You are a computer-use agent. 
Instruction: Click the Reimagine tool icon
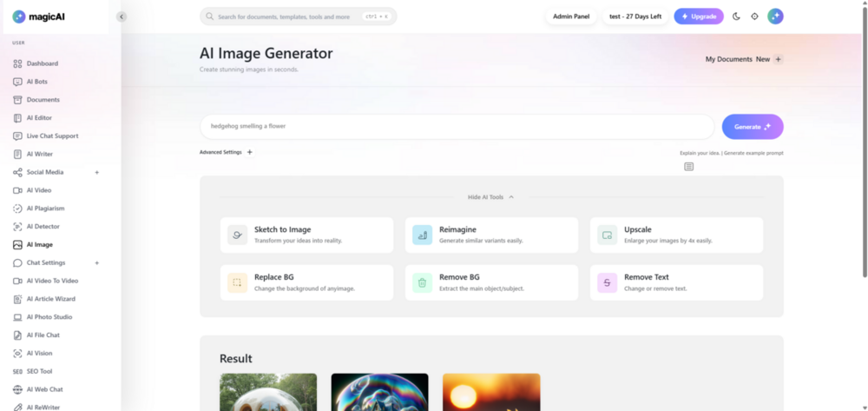[x=422, y=235]
